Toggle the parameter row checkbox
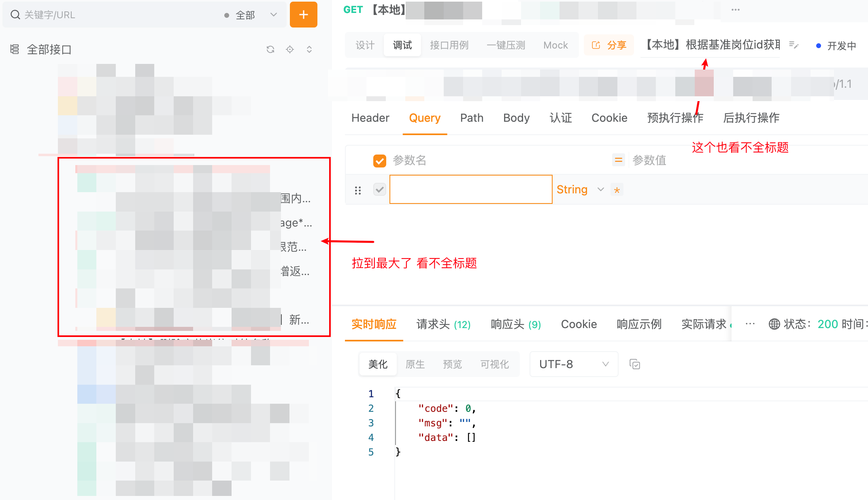Screen dimensions: 868x500 pyautogui.click(x=379, y=189)
